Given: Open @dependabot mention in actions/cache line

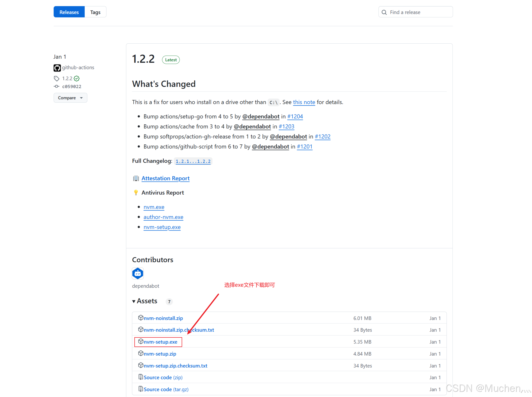Looking at the screenshot, I should [x=252, y=127].
